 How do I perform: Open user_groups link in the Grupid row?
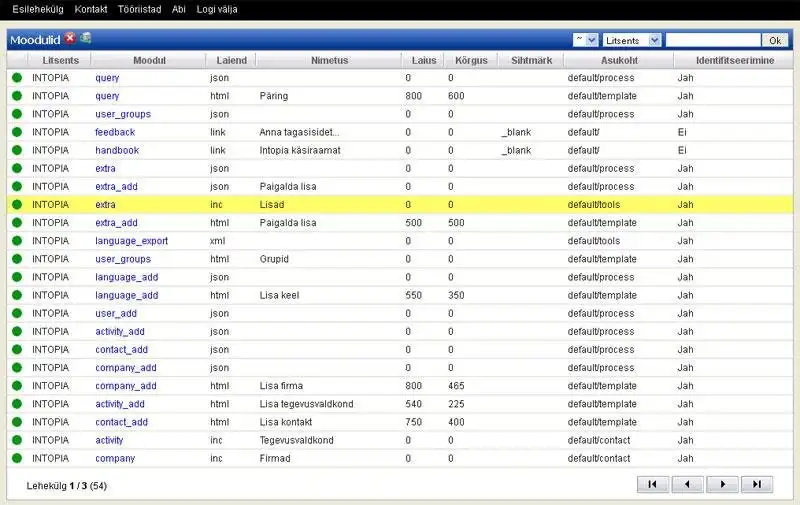(123, 259)
